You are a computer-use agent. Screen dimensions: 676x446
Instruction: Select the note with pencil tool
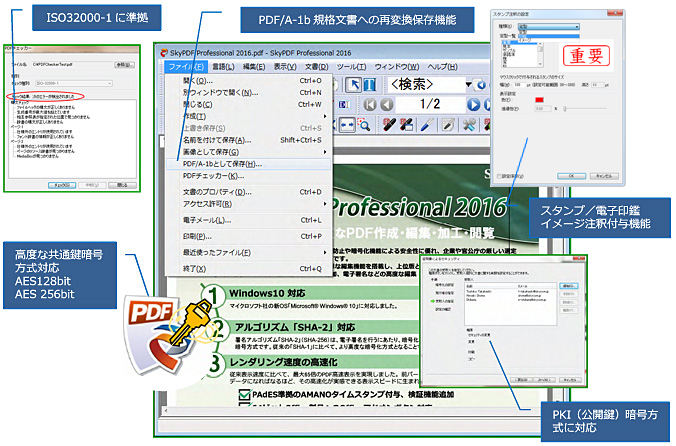pos(448,125)
